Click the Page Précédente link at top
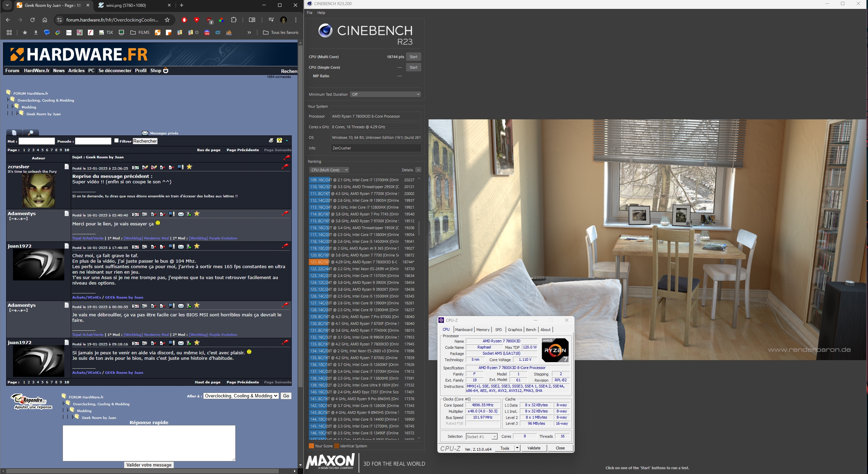The width and height of the screenshot is (868, 474). 242,150
